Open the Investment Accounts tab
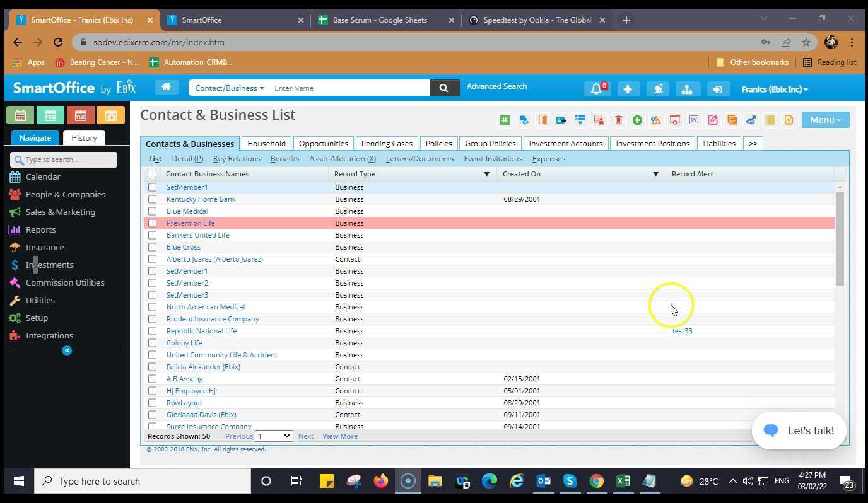Image resolution: width=868 pixels, height=503 pixels. click(x=565, y=144)
